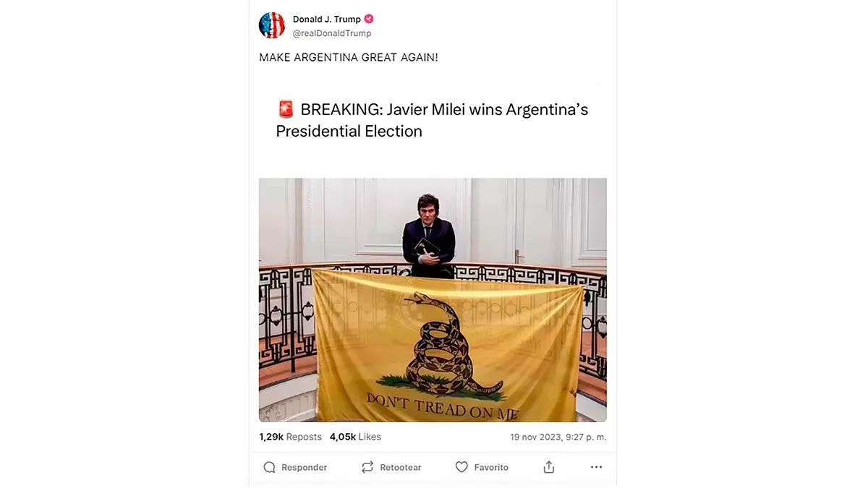Click the Retootear arrows icon
This screenshot has width=868, height=488.
coord(367,467)
